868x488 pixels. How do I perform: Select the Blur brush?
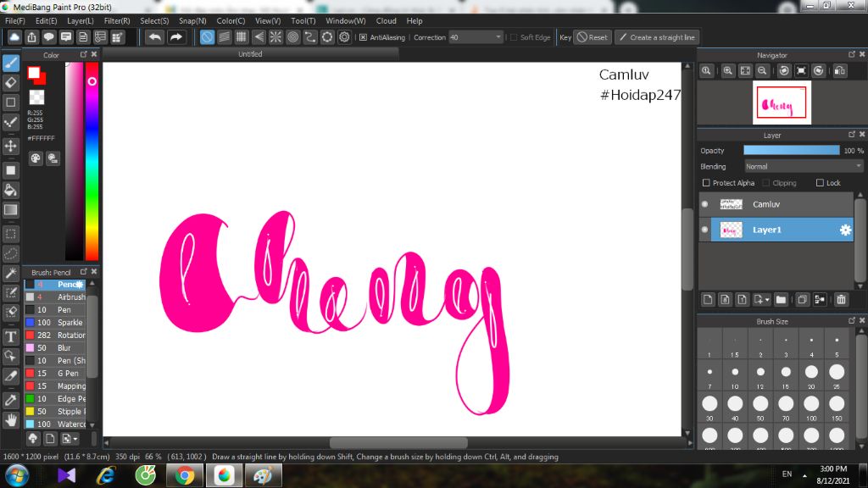pyautogui.click(x=55, y=348)
